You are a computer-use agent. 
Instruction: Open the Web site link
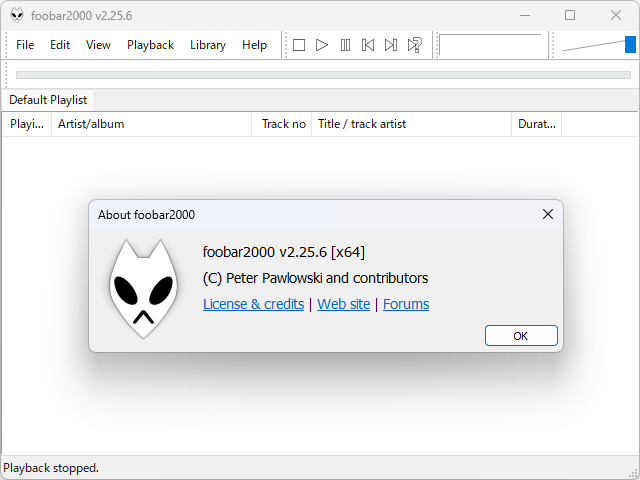(344, 304)
